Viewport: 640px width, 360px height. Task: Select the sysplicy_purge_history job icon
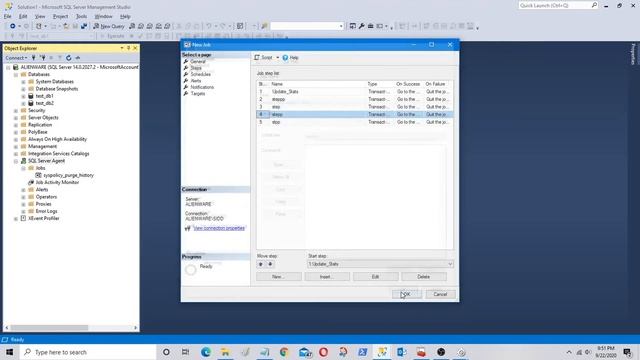coord(38,175)
